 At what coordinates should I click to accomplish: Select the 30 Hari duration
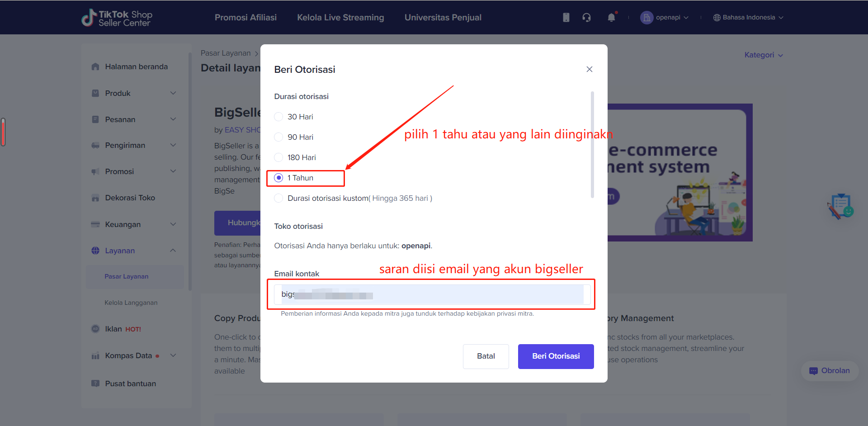tap(278, 117)
